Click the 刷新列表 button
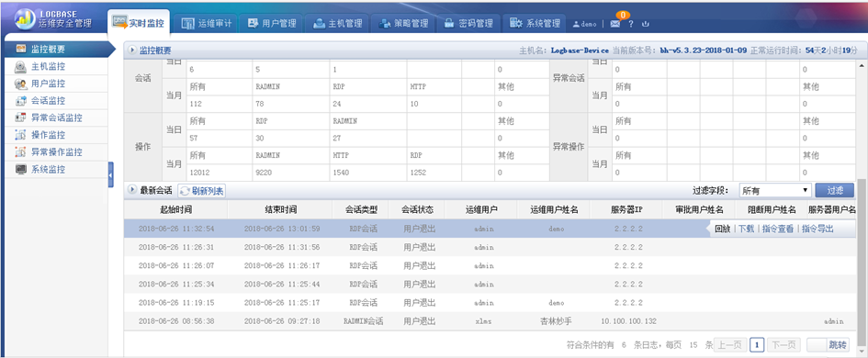 tap(202, 191)
